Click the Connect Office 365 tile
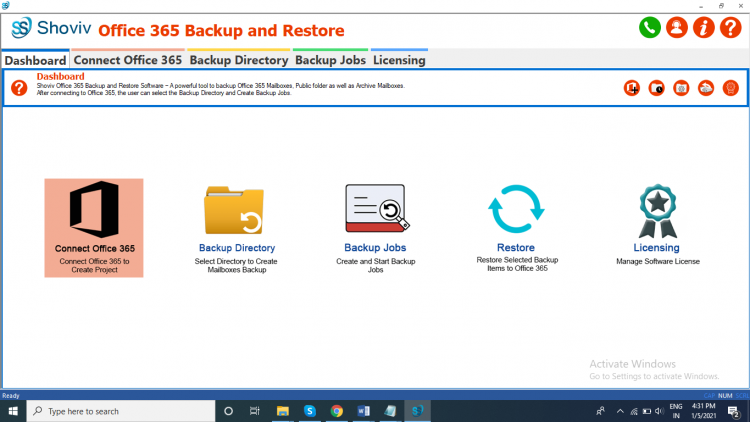The image size is (750, 422). 94,228
